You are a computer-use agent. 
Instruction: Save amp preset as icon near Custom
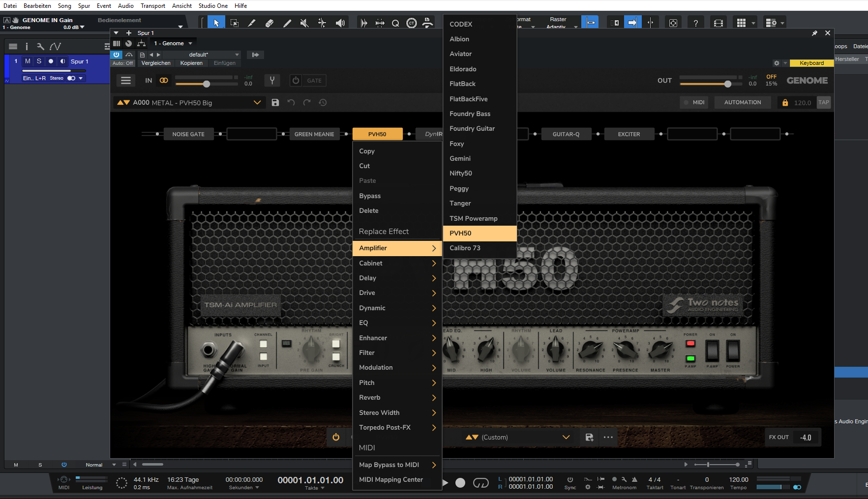coord(589,437)
